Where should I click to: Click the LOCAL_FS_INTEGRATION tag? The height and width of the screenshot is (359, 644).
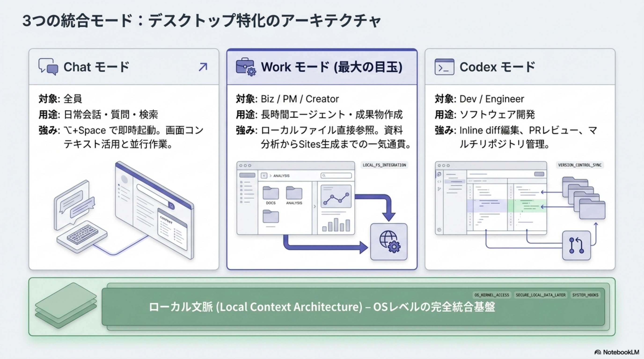pyautogui.click(x=384, y=165)
